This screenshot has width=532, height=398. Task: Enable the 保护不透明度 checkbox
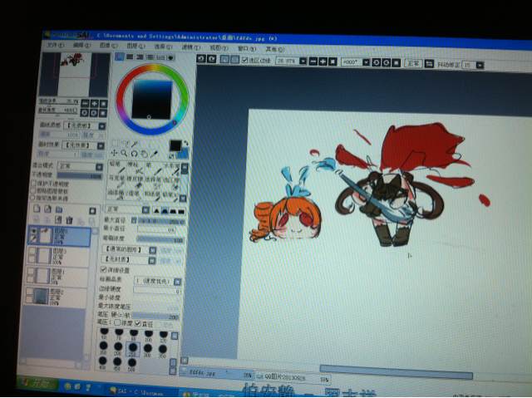click(x=33, y=184)
